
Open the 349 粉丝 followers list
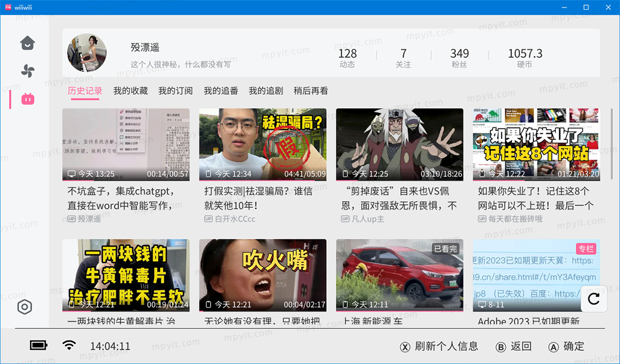pyautogui.click(x=459, y=58)
